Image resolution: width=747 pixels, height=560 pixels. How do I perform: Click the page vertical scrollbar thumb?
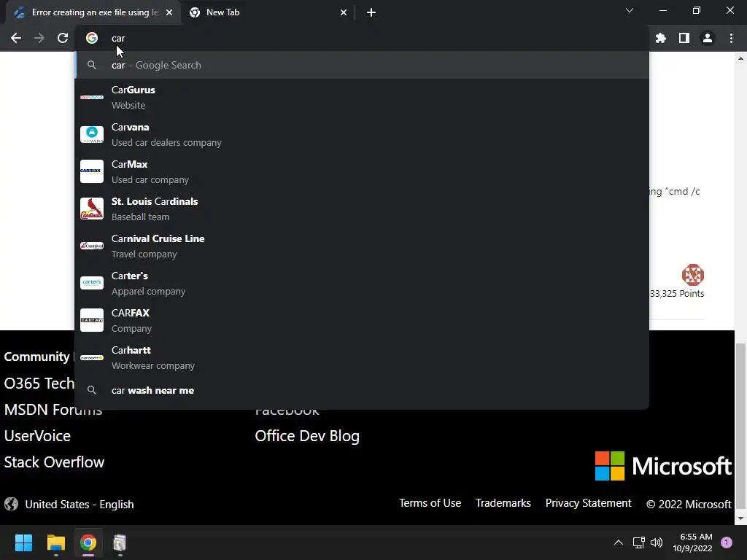point(740,426)
